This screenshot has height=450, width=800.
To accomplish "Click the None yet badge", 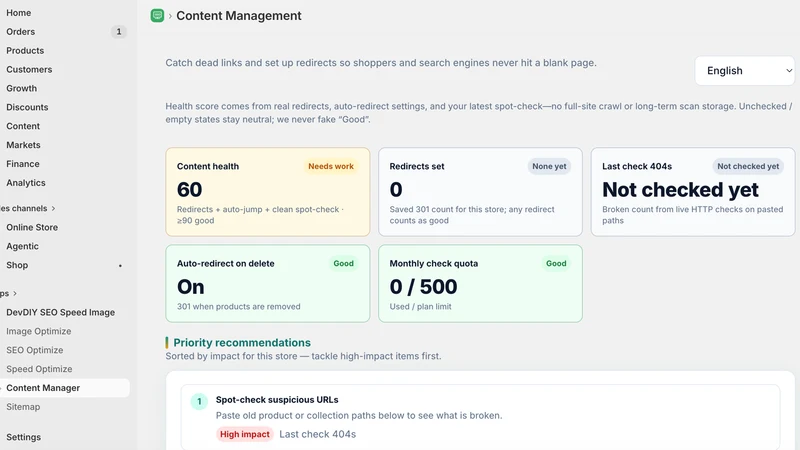I will point(549,166).
